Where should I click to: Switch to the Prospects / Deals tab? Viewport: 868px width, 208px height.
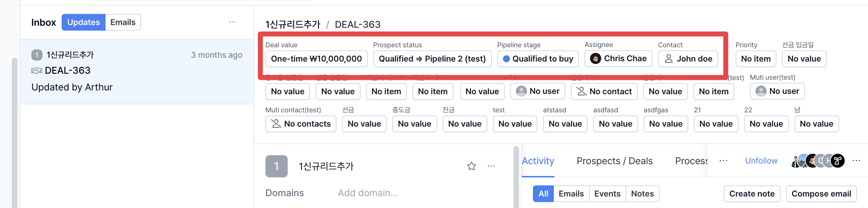[614, 161]
